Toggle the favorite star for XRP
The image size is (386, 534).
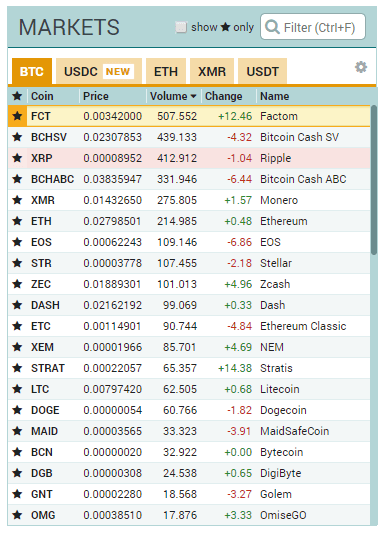tap(17, 158)
